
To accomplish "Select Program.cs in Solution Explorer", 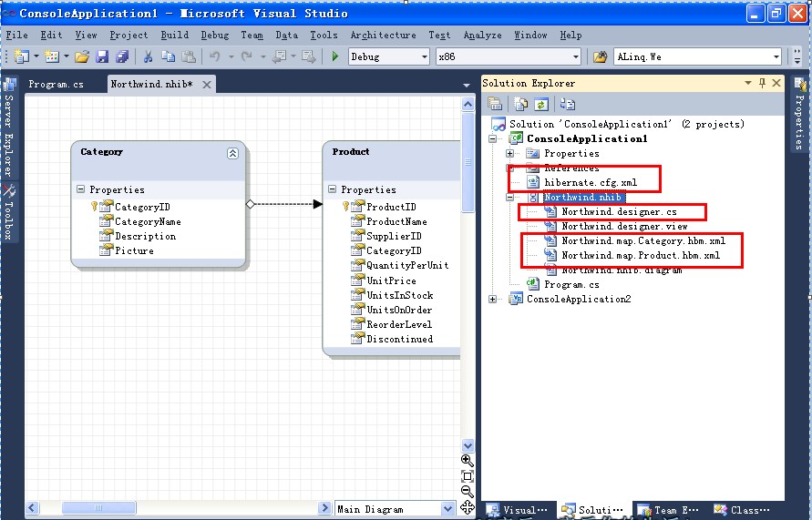I will point(571,284).
